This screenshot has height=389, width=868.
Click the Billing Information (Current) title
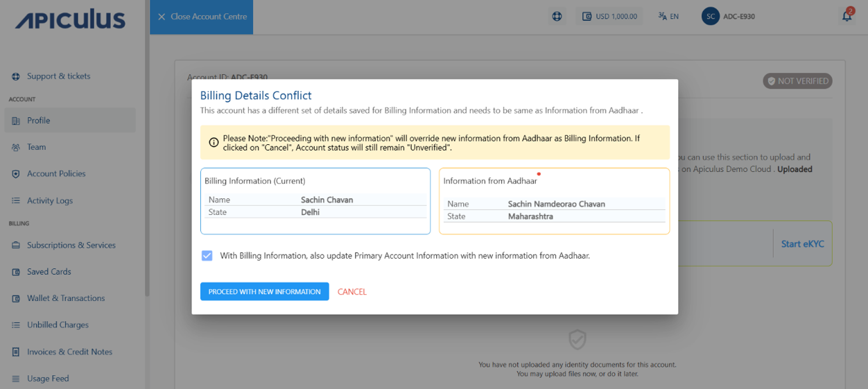pos(255,181)
